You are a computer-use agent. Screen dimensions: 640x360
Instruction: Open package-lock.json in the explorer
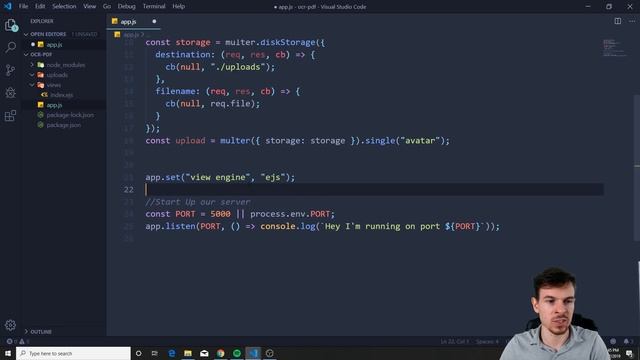[70, 115]
